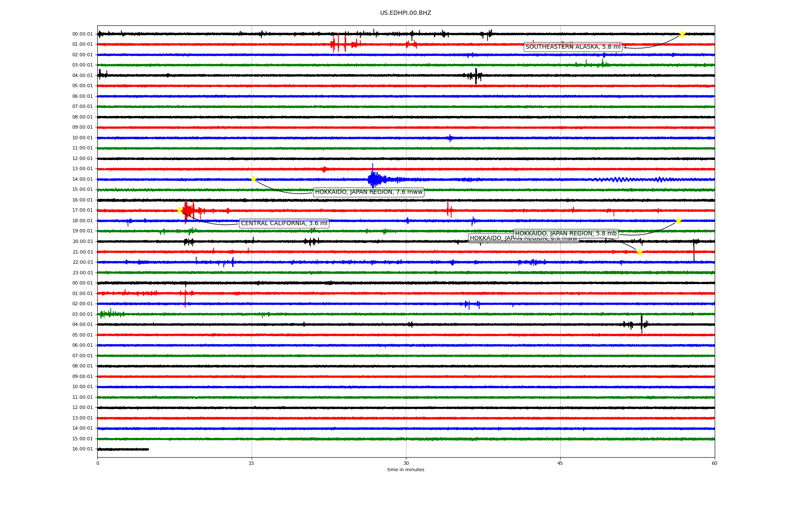
Task: Click the 'time in minutes' axis label
Action: 405,470
